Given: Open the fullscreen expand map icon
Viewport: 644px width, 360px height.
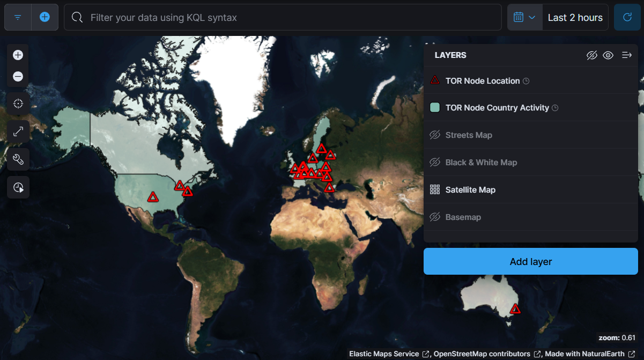Looking at the screenshot, I should 18,131.
